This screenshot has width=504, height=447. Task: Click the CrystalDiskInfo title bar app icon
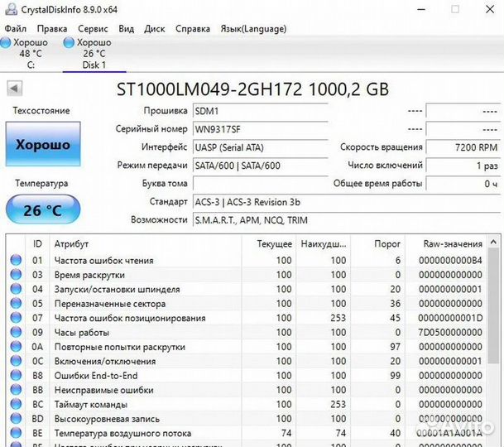pos(12,9)
